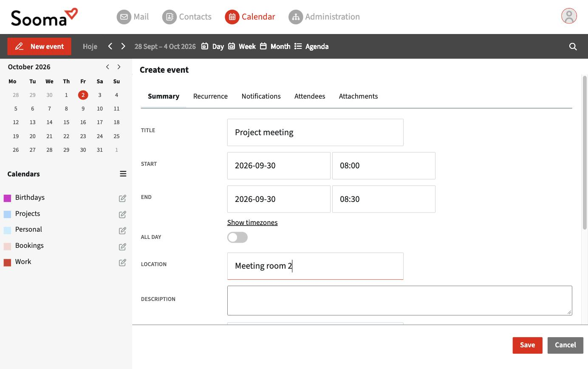Toggle Work calendar color box
The height and width of the screenshot is (369, 588).
click(x=7, y=262)
